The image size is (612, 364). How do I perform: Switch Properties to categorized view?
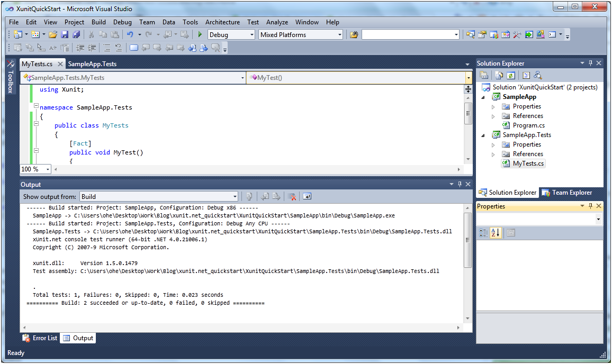[483, 233]
